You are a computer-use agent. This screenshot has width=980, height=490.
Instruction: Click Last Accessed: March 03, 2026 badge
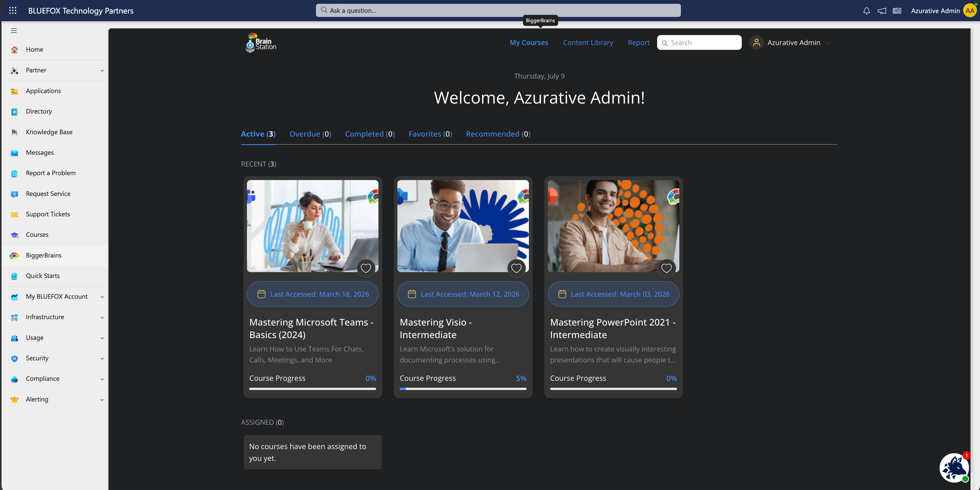click(613, 294)
